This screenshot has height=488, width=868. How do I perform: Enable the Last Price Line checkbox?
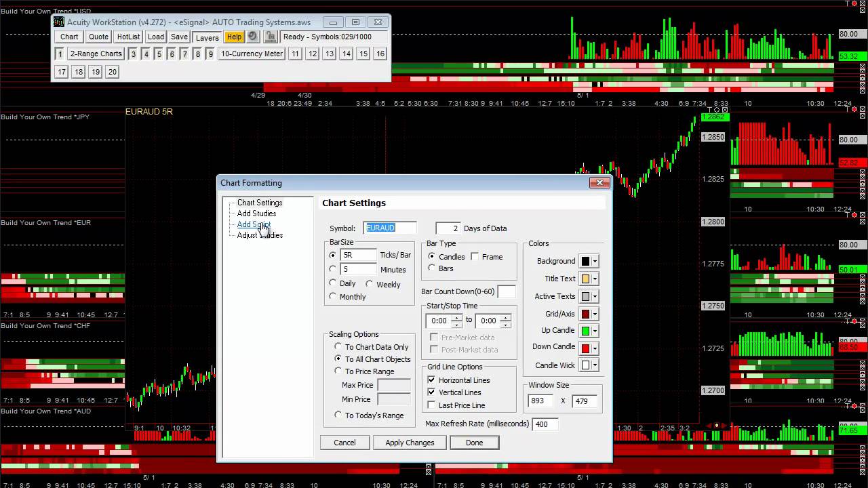[431, 405]
